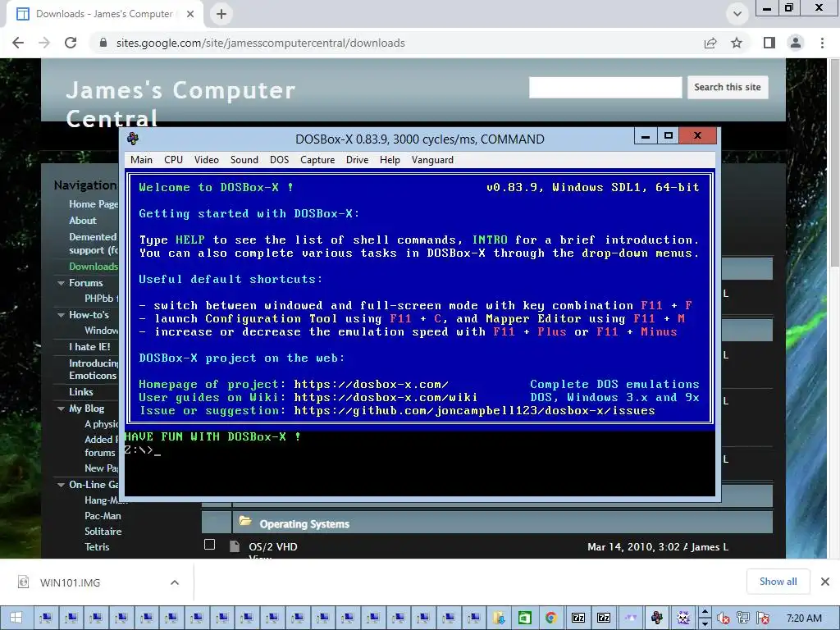Open the Vanguard menu in DOSBox-X
The image size is (840, 630).
[x=432, y=160]
